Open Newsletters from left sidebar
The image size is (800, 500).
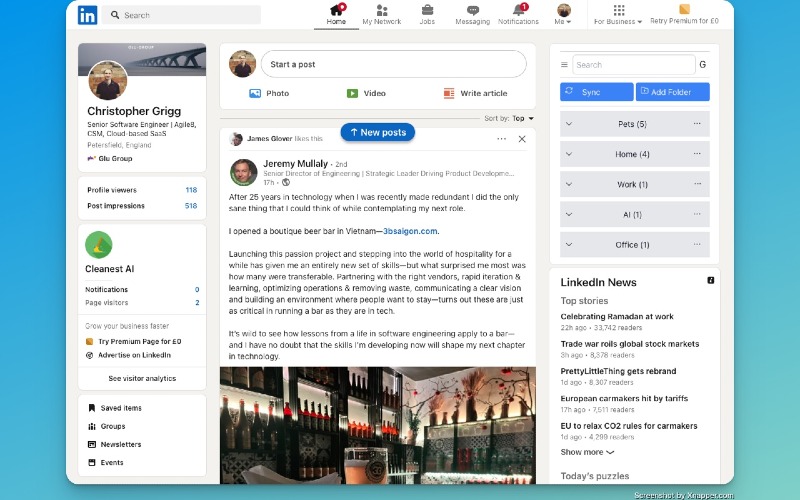[115, 444]
